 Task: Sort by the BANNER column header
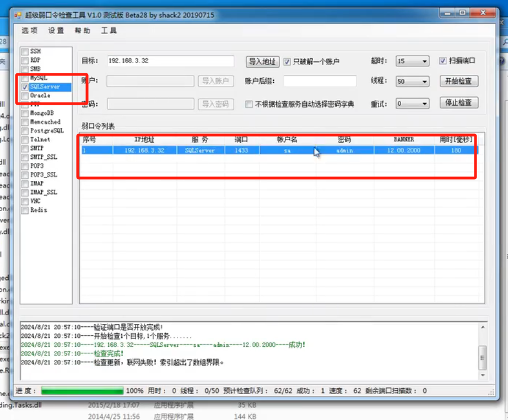pyautogui.click(x=404, y=139)
